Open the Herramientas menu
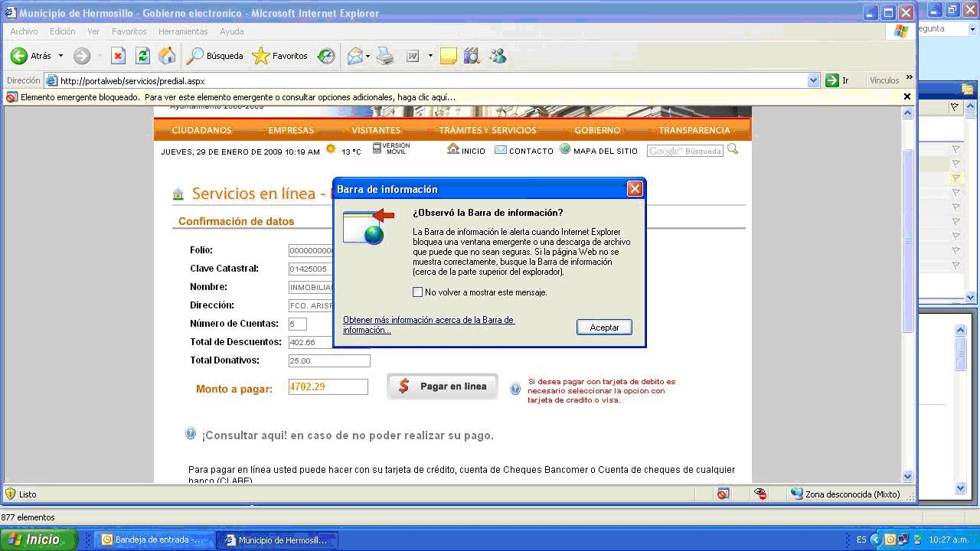Screen dimensions: 980x551 (183, 31)
